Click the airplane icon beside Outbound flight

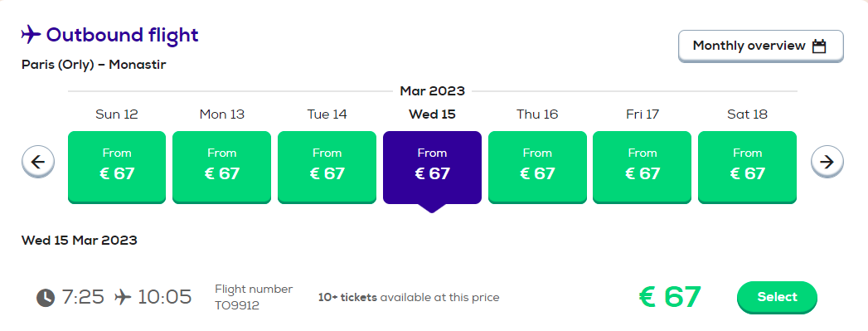pos(31,35)
